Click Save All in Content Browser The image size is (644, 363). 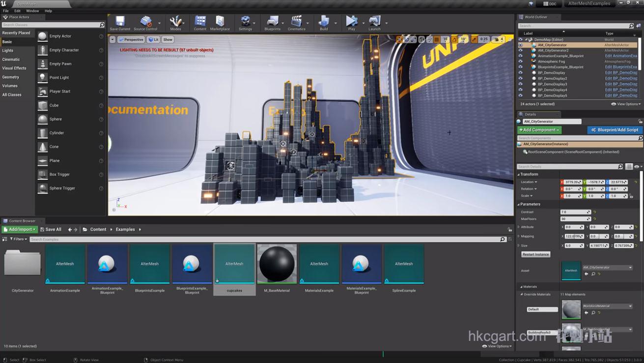51,229
